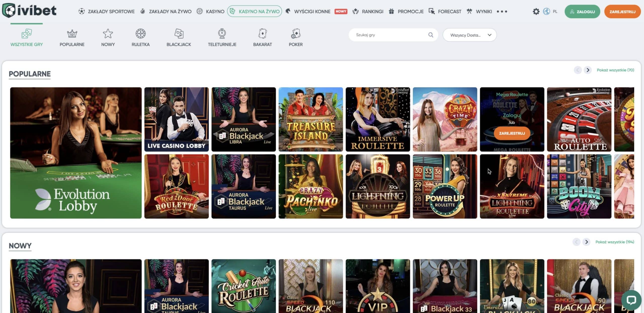Open the live chat bubble
Image resolution: width=644 pixels, height=313 pixels.
(x=631, y=300)
